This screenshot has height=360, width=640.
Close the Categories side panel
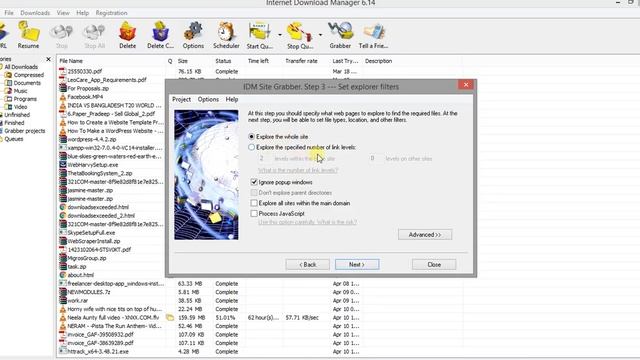coord(49,59)
